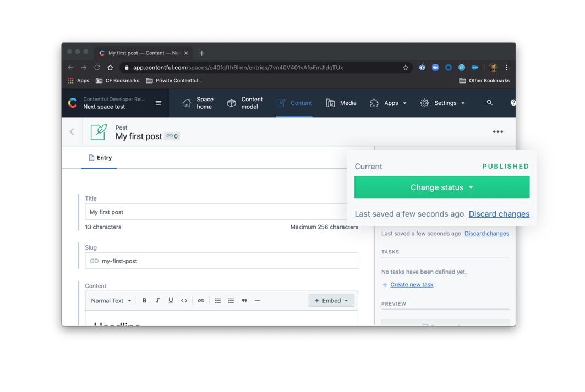Open the 1Password browser extension
This screenshot has height=392, width=585.
click(x=422, y=68)
